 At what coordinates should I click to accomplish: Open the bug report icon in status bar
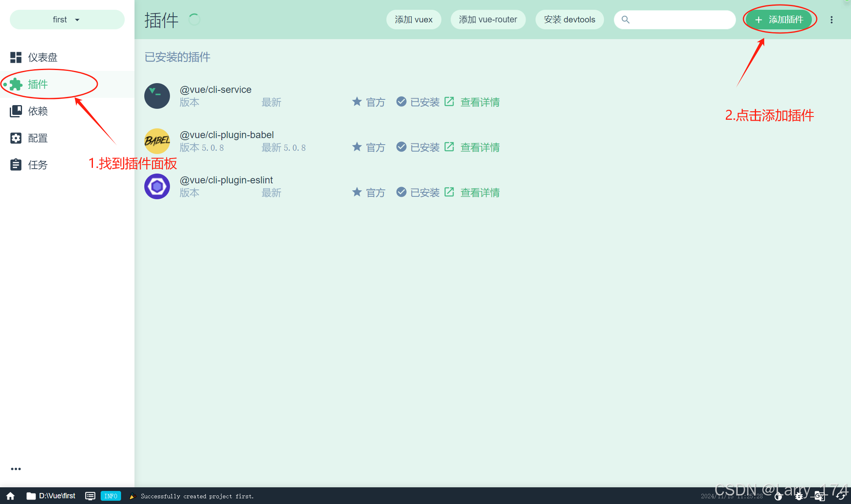tap(798, 497)
